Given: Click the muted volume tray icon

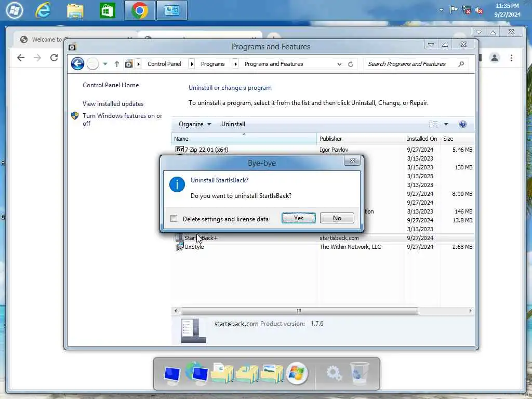Looking at the screenshot, I should click(x=479, y=10).
